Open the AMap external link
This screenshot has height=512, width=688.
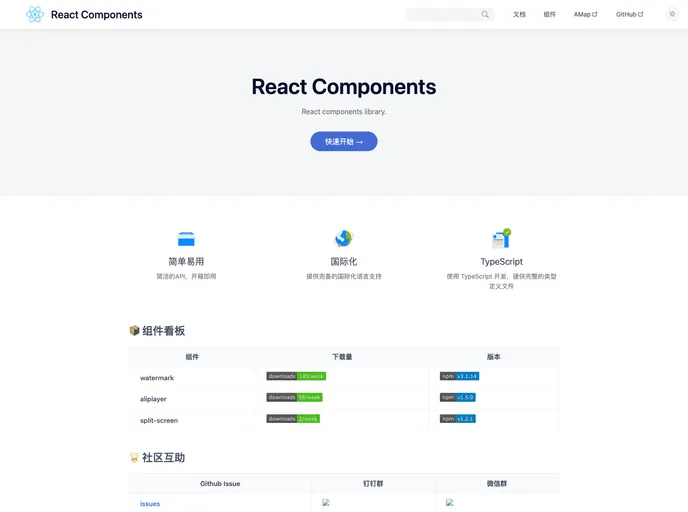pos(585,14)
